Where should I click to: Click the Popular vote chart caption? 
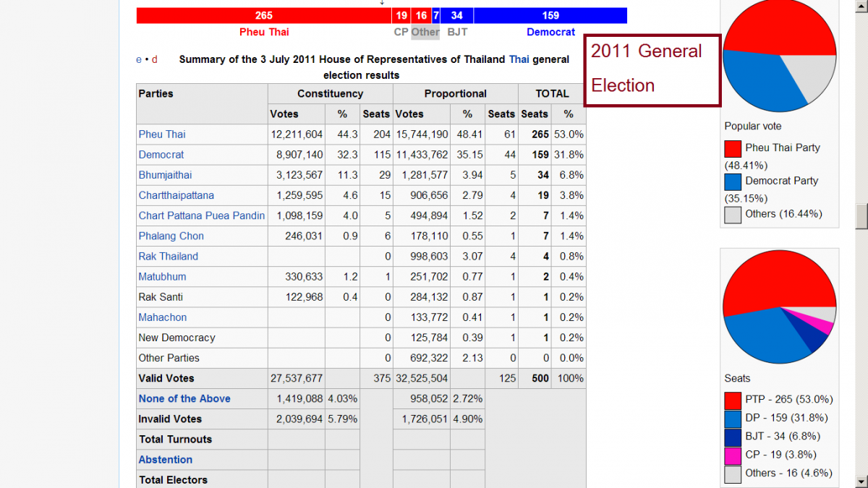pyautogui.click(x=753, y=127)
